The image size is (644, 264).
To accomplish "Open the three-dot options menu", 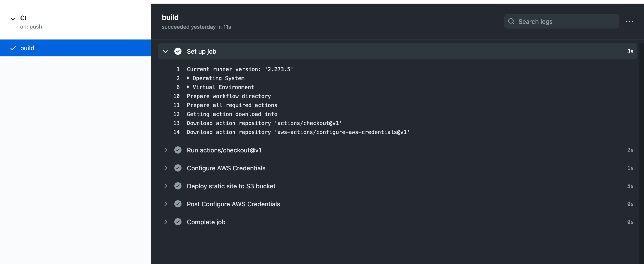I will [x=629, y=22].
